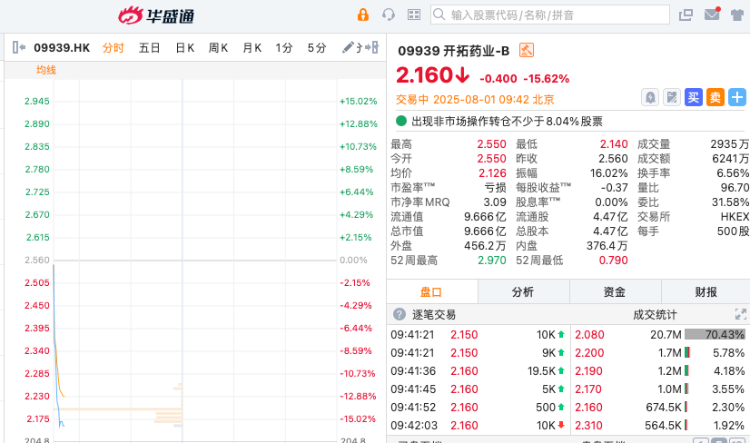Open the skin theme shirt icon
This screenshot has height=443, width=750.
tap(738, 15)
